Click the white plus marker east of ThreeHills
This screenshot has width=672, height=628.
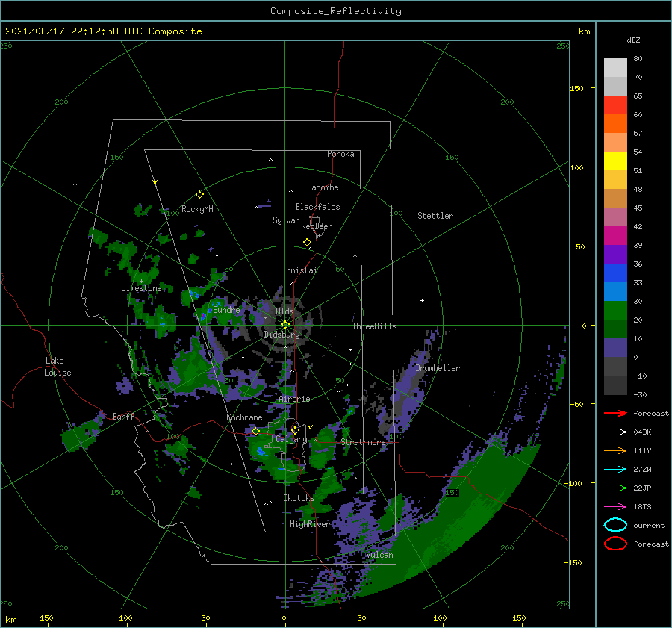(x=422, y=300)
